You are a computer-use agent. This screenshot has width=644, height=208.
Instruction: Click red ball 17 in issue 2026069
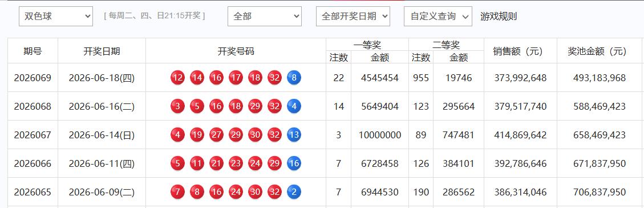236,78
